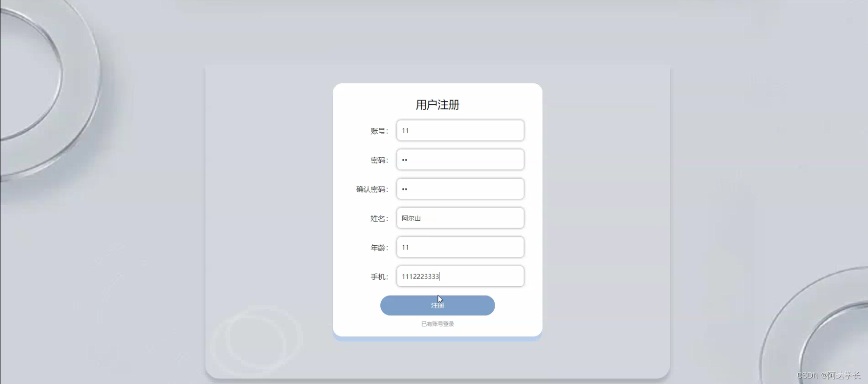Select the 确认密码 confirm password field

click(x=460, y=189)
